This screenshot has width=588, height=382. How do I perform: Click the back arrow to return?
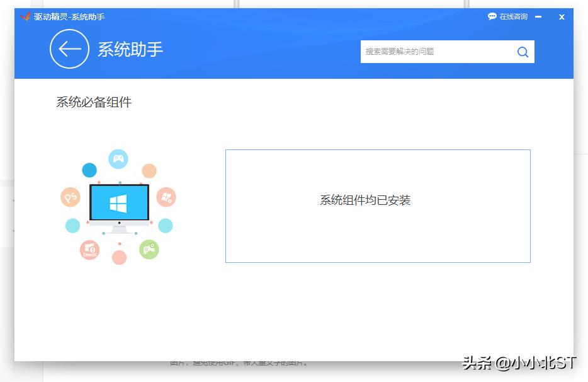tap(69, 49)
